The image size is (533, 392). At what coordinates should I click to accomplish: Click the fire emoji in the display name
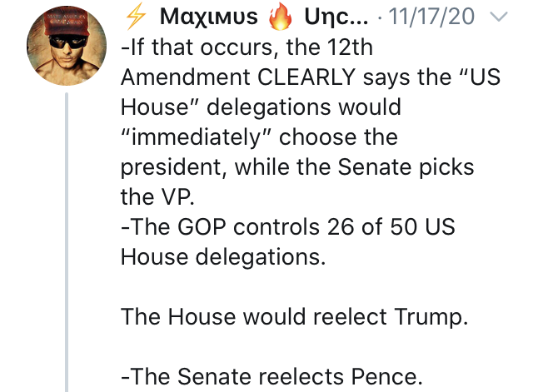281,17
